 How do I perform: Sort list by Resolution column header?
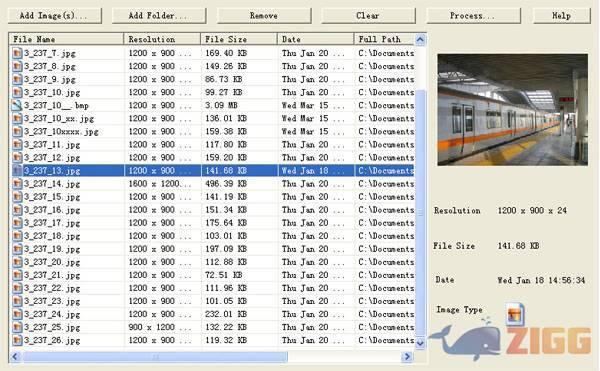162,39
